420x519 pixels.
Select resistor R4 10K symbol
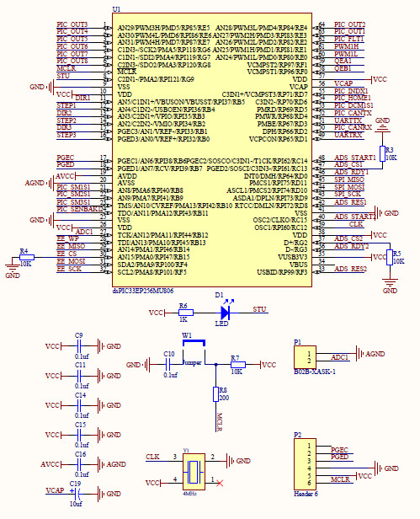click(x=27, y=257)
